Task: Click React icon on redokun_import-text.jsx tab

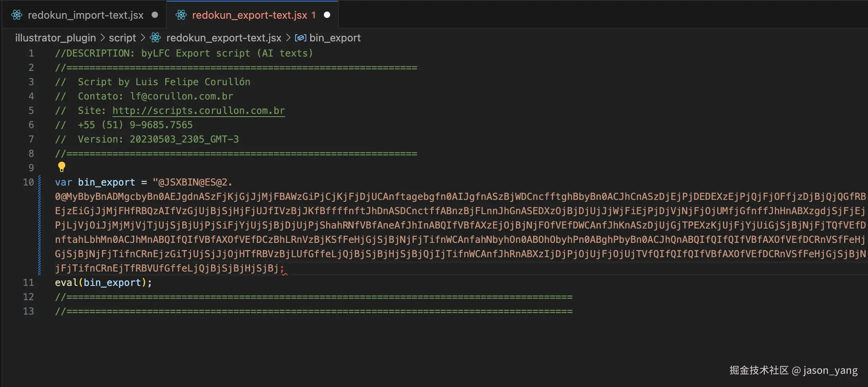Action: click(17, 15)
